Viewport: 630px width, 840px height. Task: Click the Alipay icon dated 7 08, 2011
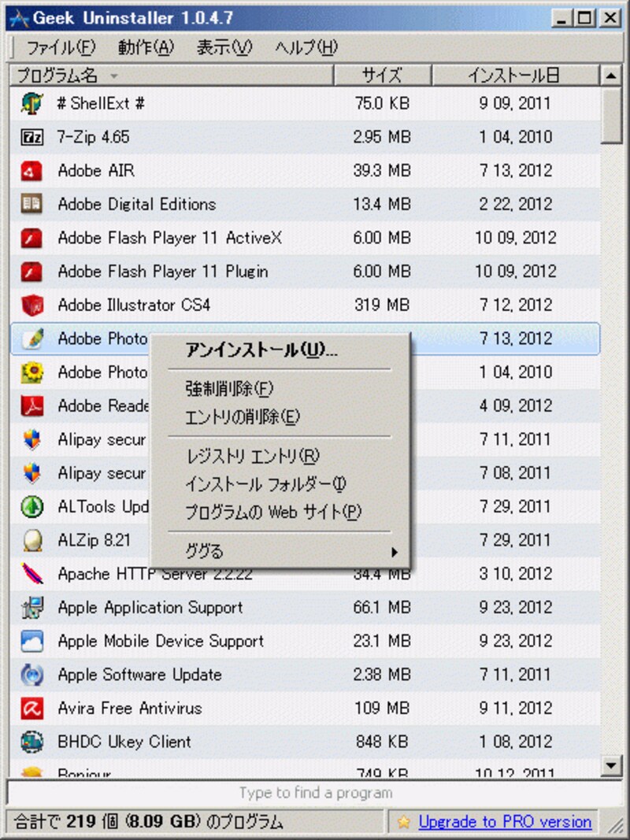[31, 473]
